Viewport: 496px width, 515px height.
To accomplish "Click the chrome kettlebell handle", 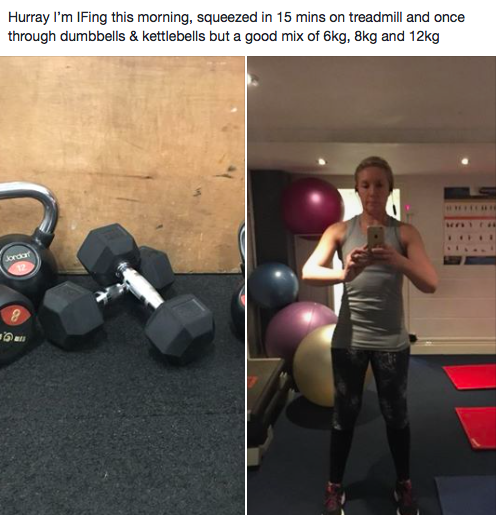I will pos(32,207).
